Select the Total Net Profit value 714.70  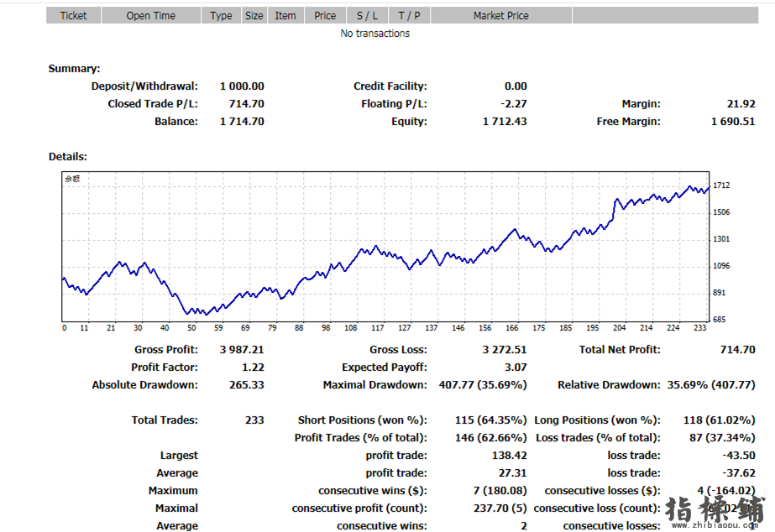pyautogui.click(x=737, y=350)
